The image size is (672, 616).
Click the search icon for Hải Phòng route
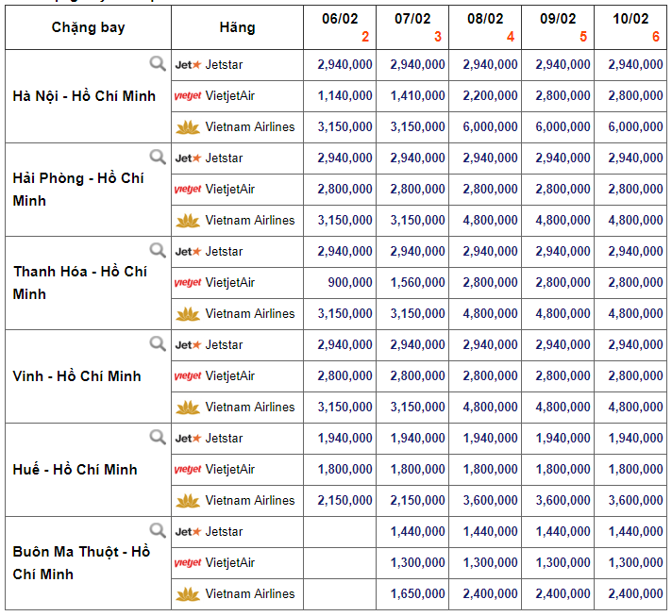tap(158, 157)
